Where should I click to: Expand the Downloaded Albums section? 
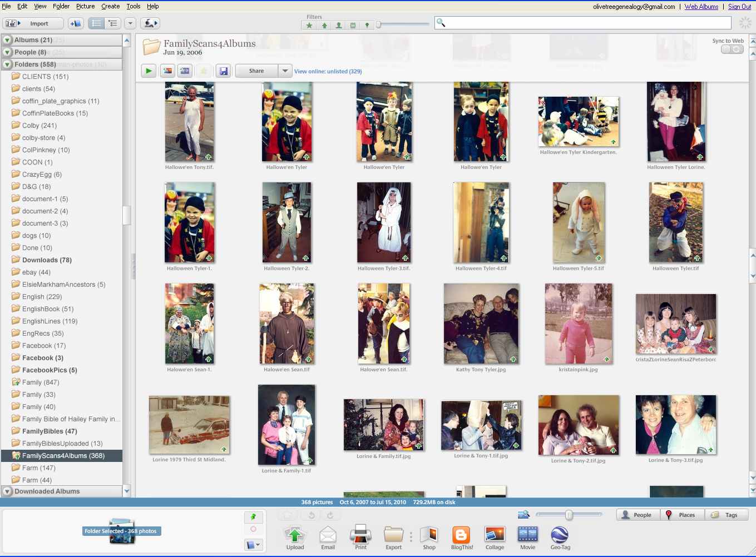pyautogui.click(x=8, y=491)
